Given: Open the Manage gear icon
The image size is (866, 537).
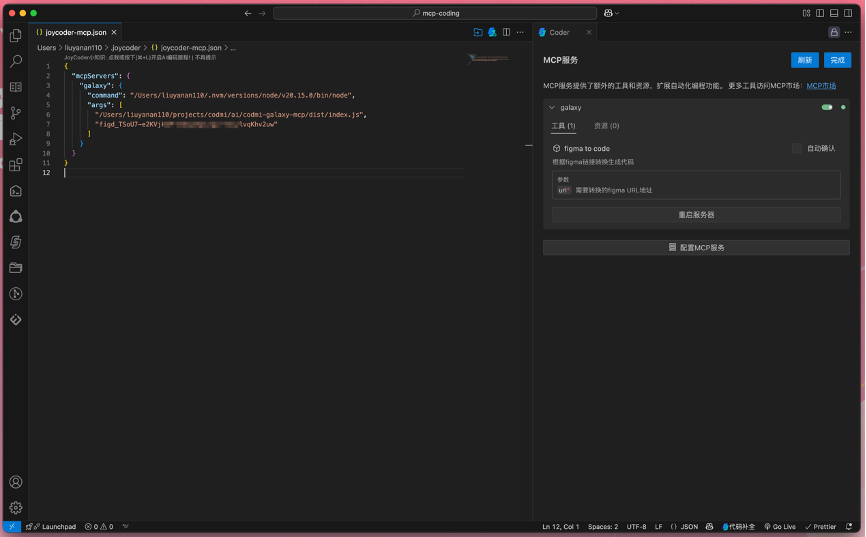Looking at the screenshot, I should [15, 507].
